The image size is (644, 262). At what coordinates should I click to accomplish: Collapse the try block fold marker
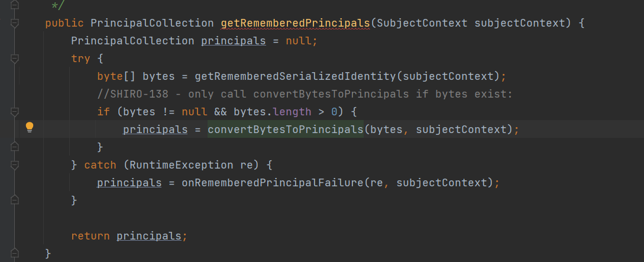click(x=15, y=59)
